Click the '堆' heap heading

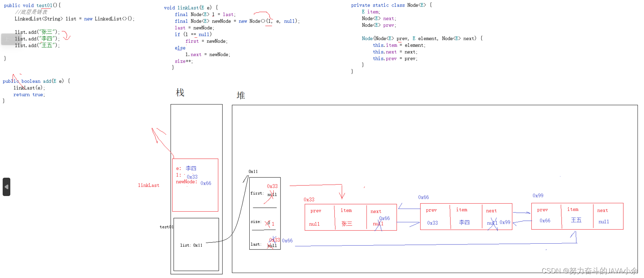pos(240,95)
